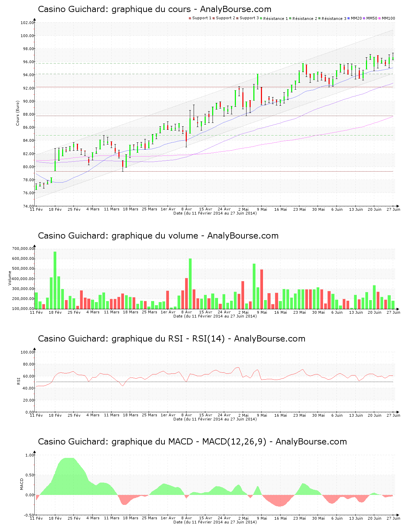Click the 40.00 RSI axis value
The height and width of the screenshot is (532, 412).
(28, 388)
